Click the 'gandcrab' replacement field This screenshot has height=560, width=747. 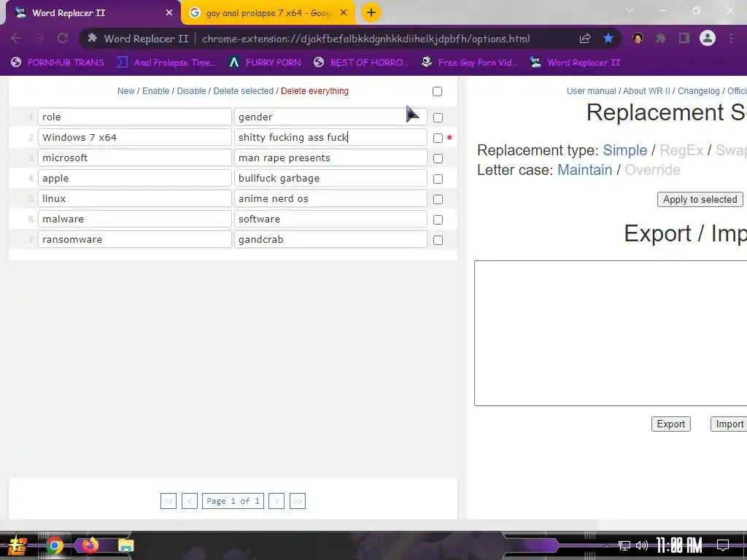tap(330, 240)
